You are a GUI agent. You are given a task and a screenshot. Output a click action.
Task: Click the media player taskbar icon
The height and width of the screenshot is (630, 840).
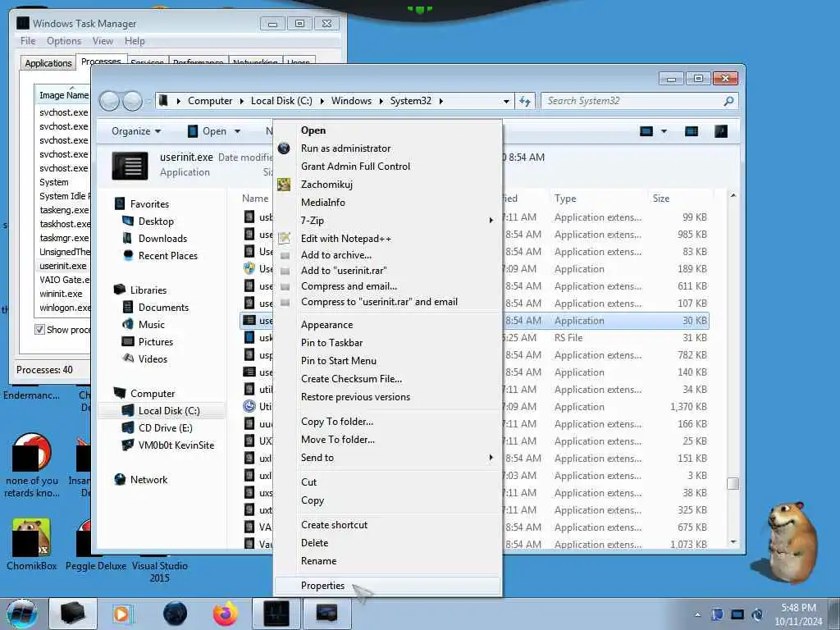tap(121, 614)
